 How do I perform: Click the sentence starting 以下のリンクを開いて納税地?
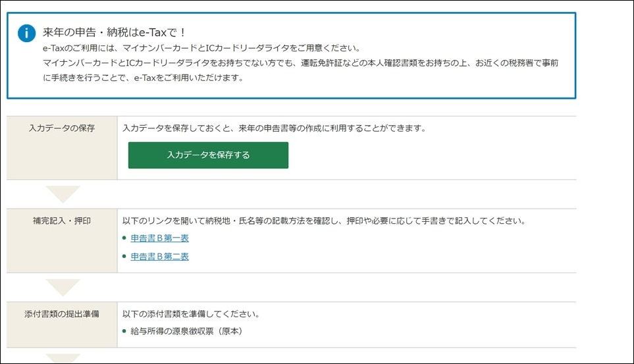tap(325, 221)
